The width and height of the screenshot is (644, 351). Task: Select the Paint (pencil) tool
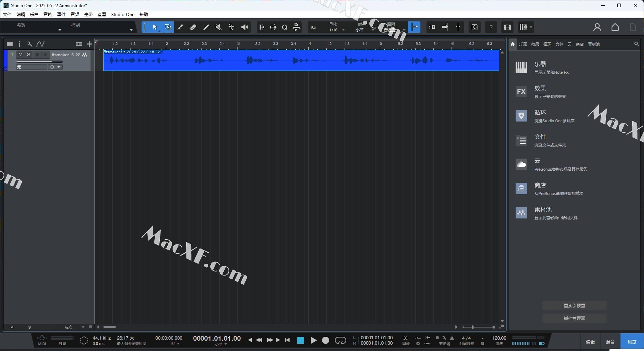[206, 27]
